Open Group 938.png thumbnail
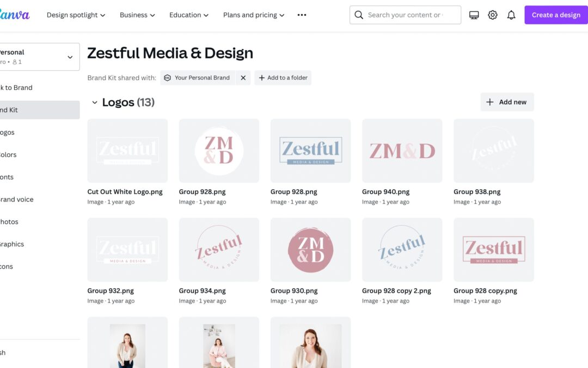The height and width of the screenshot is (368, 588). pyautogui.click(x=493, y=150)
